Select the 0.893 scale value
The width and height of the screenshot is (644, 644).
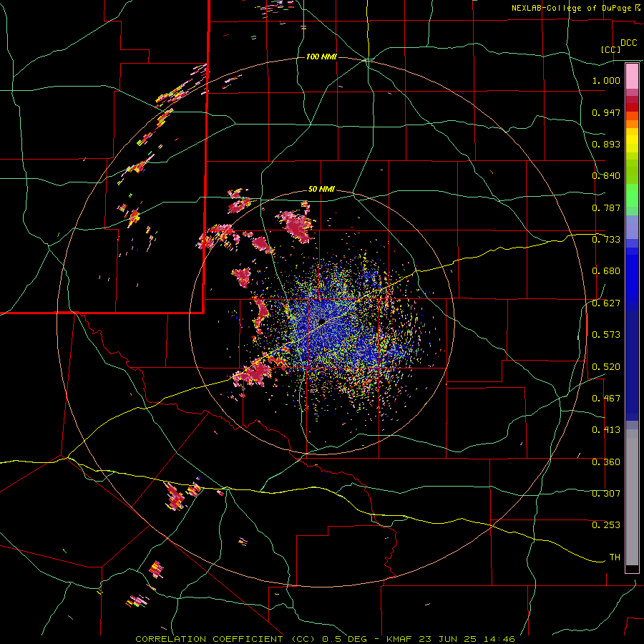pos(606,144)
